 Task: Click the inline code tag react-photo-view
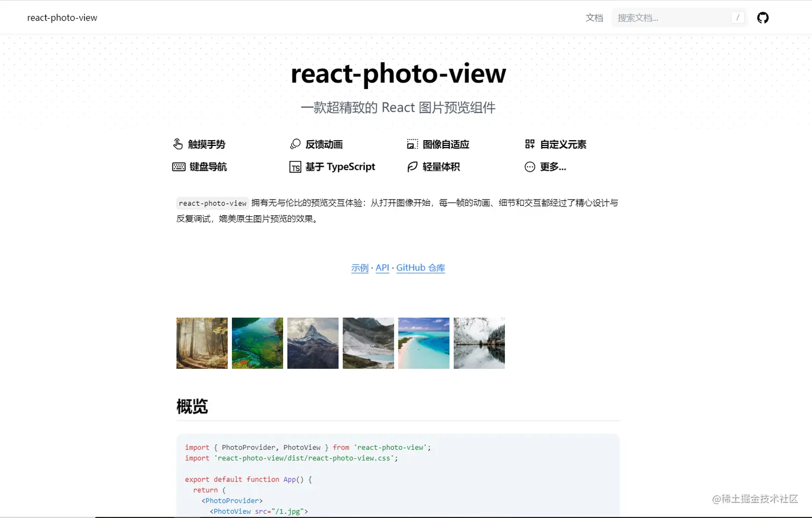tap(213, 203)
